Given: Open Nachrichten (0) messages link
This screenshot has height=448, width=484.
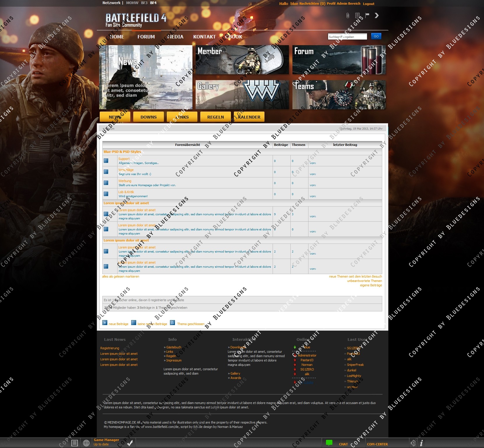Looking at the screenshot, I should pos(312,3).
